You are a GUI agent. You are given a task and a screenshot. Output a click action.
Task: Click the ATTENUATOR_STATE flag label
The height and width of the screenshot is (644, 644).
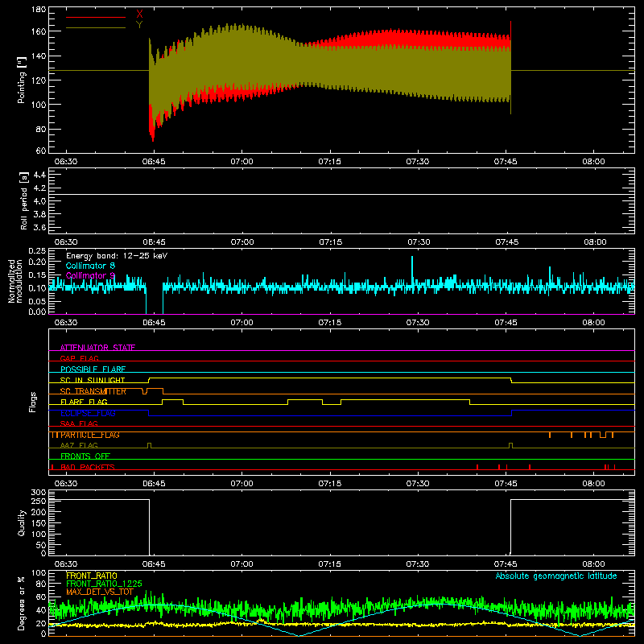point(97,348)
